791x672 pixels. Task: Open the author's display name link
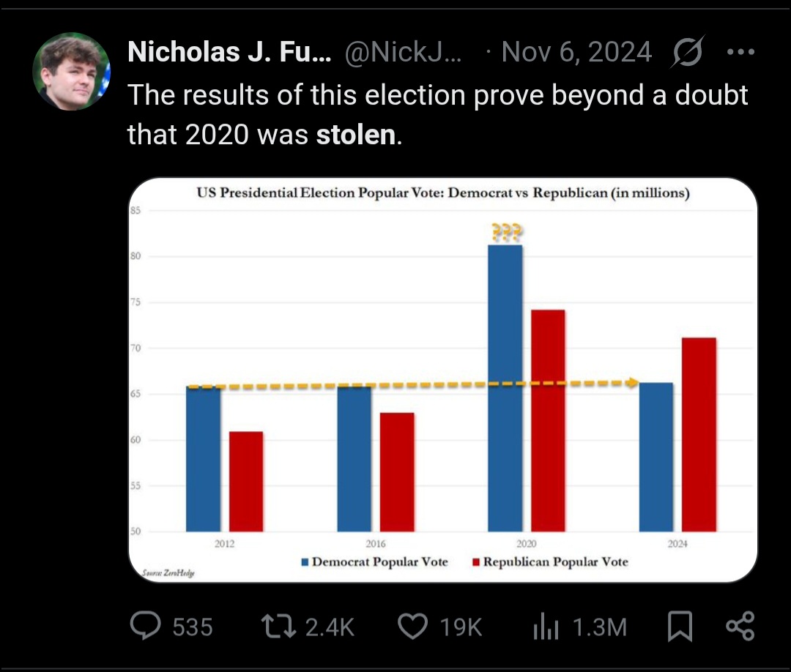pos(229,51)
